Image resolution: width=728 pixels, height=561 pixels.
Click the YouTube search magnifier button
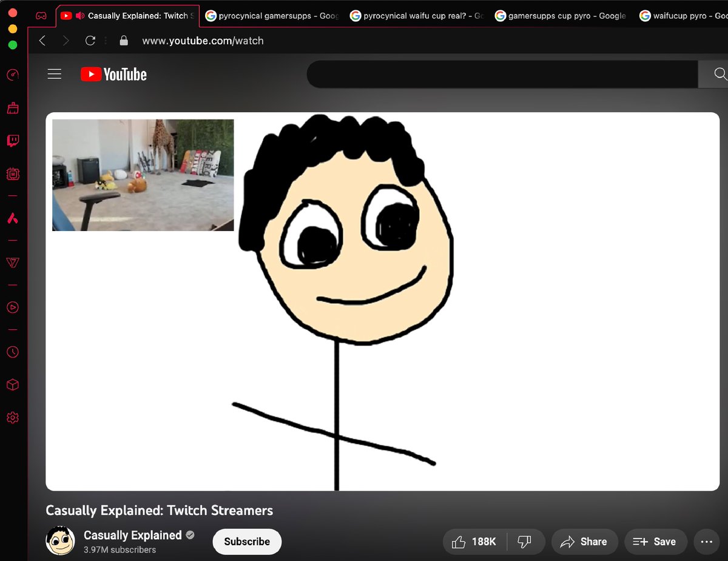pos(720,74)
